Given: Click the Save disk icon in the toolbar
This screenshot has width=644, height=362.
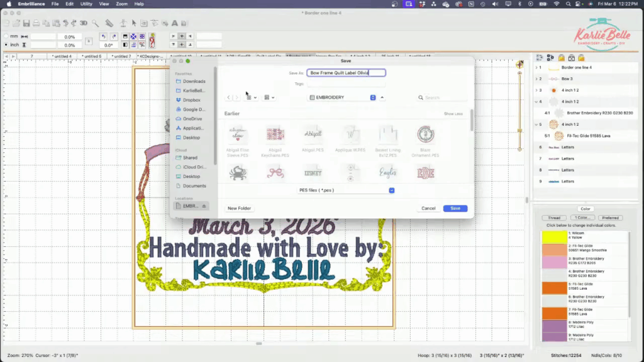Looking at the screenshot, I should point(26,23).
